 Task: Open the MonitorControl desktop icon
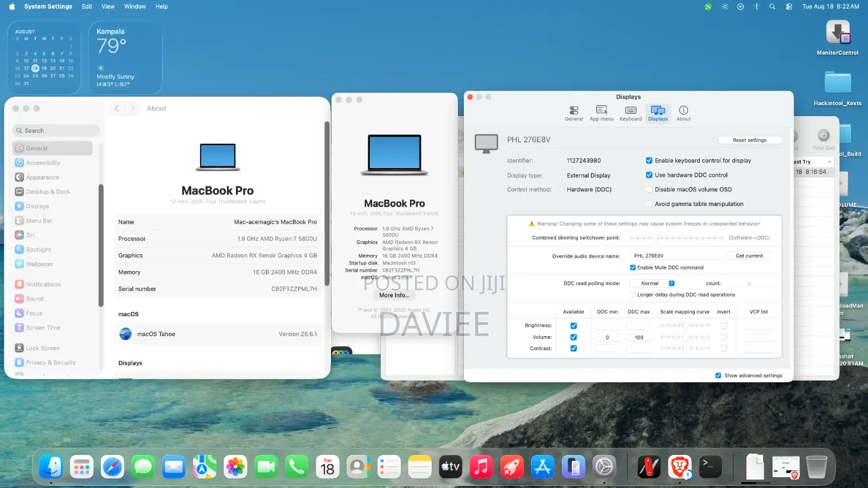[x=838, y=34]
